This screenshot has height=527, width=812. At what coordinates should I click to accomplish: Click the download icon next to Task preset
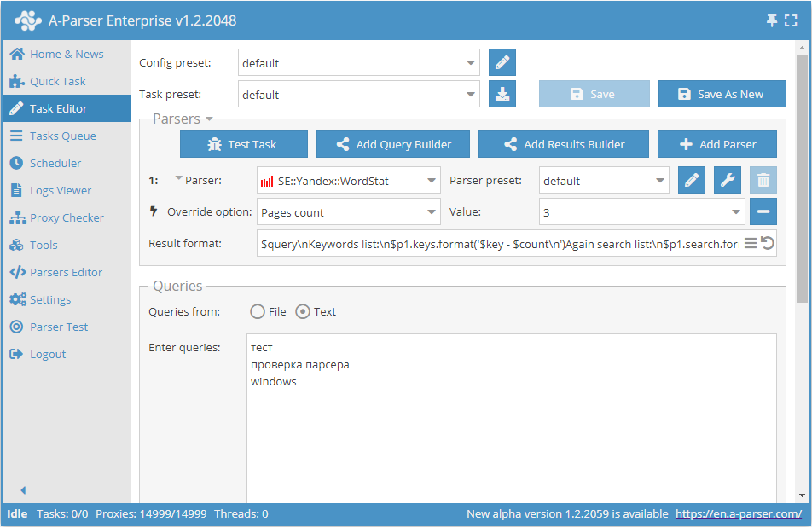[502, 95]
